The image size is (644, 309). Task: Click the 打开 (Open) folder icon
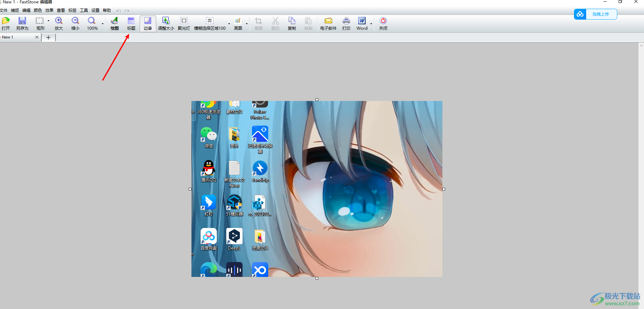tap(6, 21)
